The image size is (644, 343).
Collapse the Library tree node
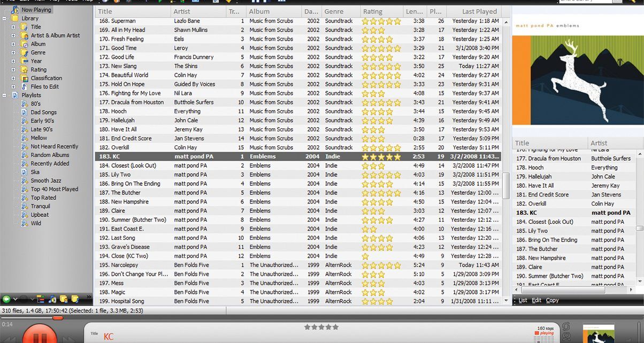5,18
